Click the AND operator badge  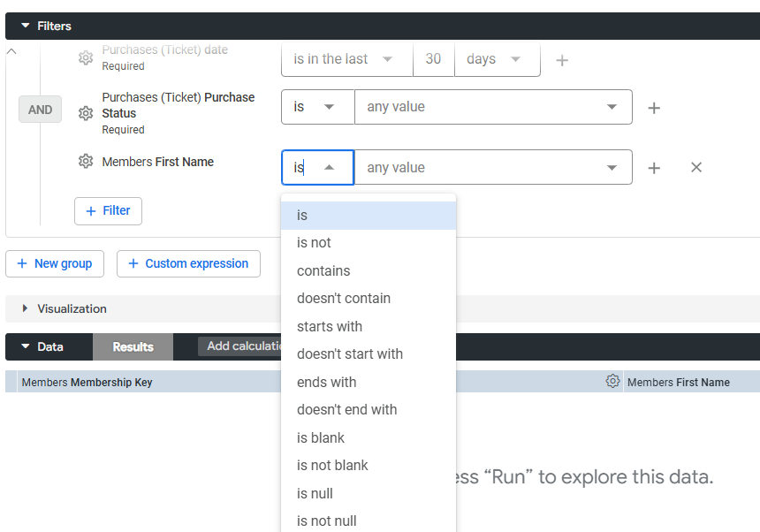click(x=41, y=110)
